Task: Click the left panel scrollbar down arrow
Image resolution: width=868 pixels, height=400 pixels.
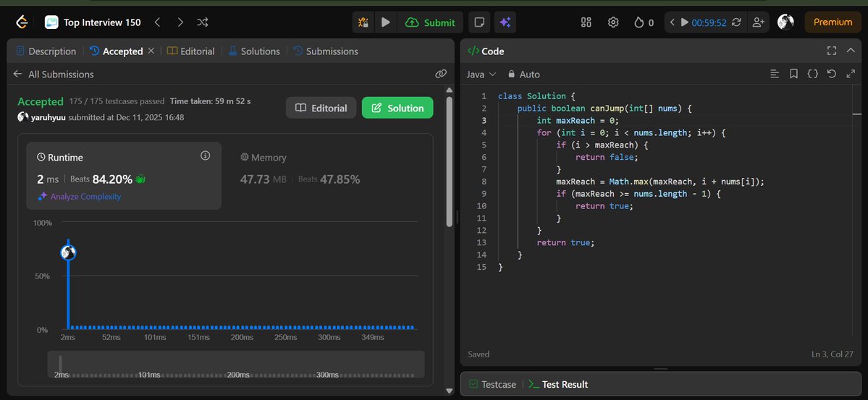Action: coord(449,391)
